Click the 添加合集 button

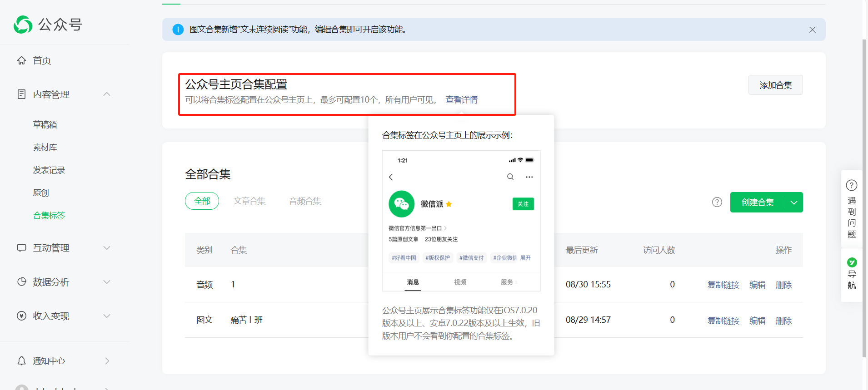(x=775, y=85)
